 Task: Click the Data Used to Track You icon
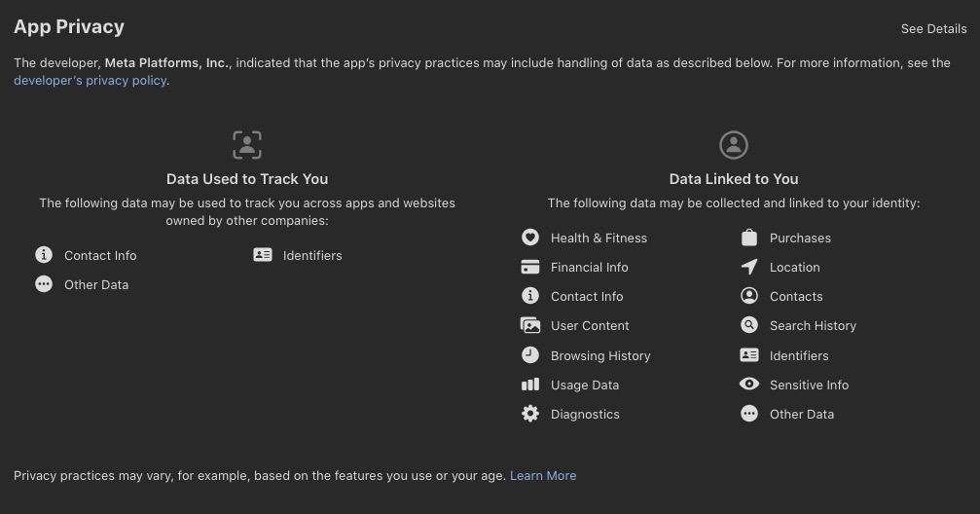247,145
